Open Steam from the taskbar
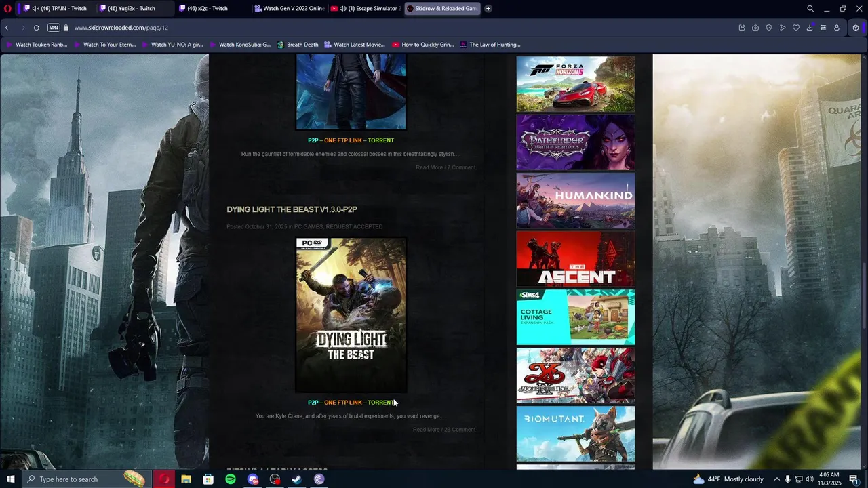The width and height of the screenshot is (868, 488). pos(296,479)
